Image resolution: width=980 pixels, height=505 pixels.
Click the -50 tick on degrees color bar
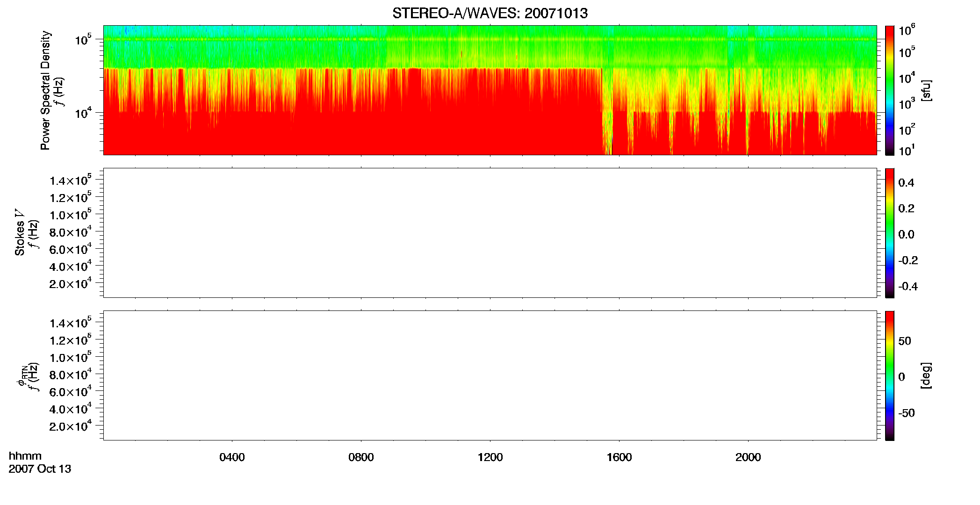tap(907, 413)
